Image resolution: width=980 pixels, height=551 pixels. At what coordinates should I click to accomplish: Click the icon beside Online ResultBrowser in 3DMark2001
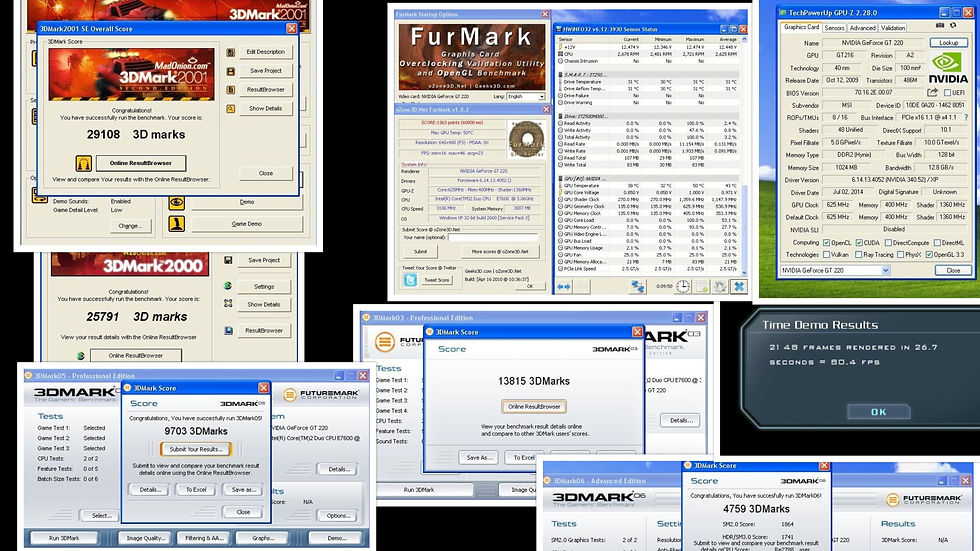[x=83, y=164]
